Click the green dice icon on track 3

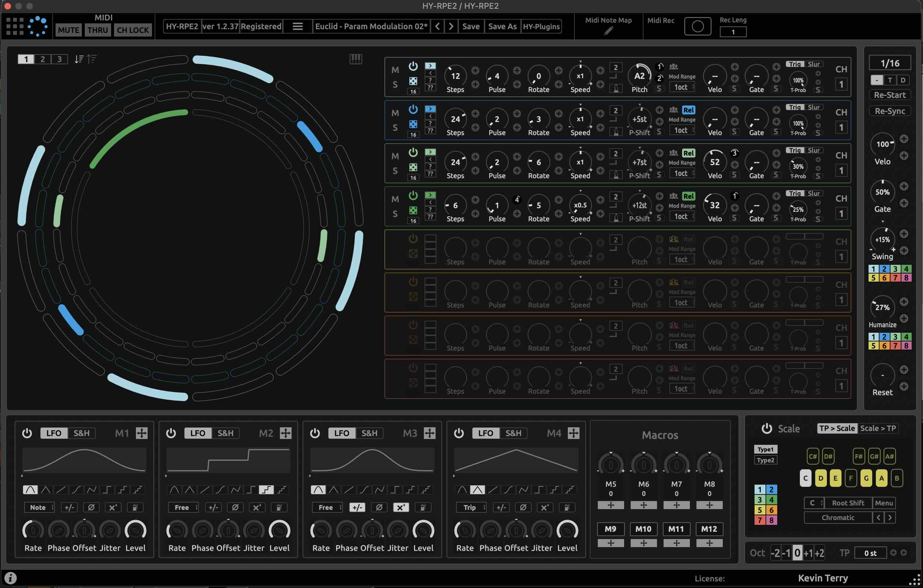(413, 167)
